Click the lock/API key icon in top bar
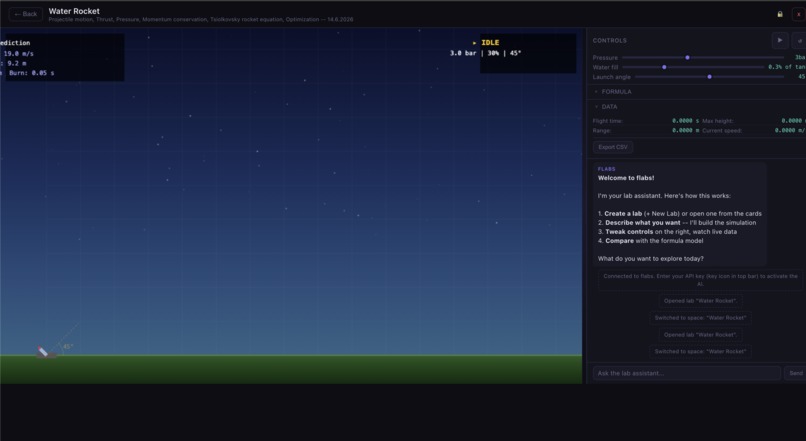 click(780, 14)
